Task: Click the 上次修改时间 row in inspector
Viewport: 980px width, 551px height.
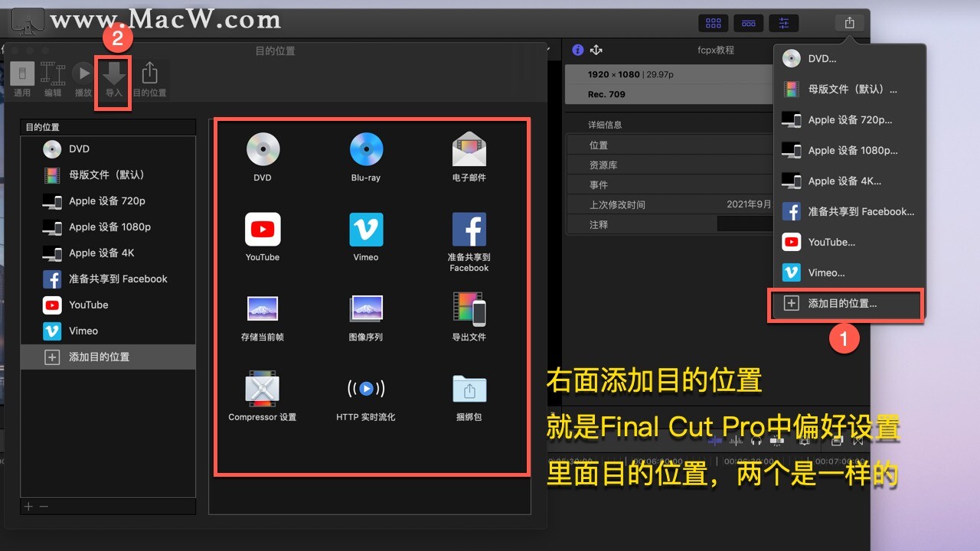Action: 670,205
